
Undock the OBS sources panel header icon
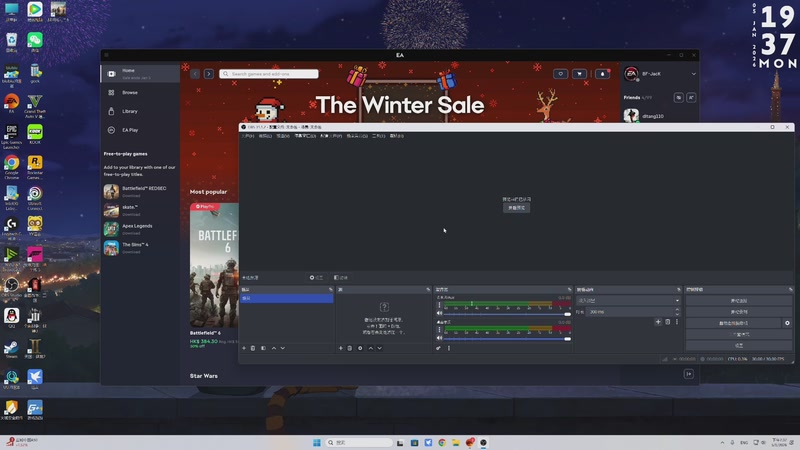coord(428,289)
